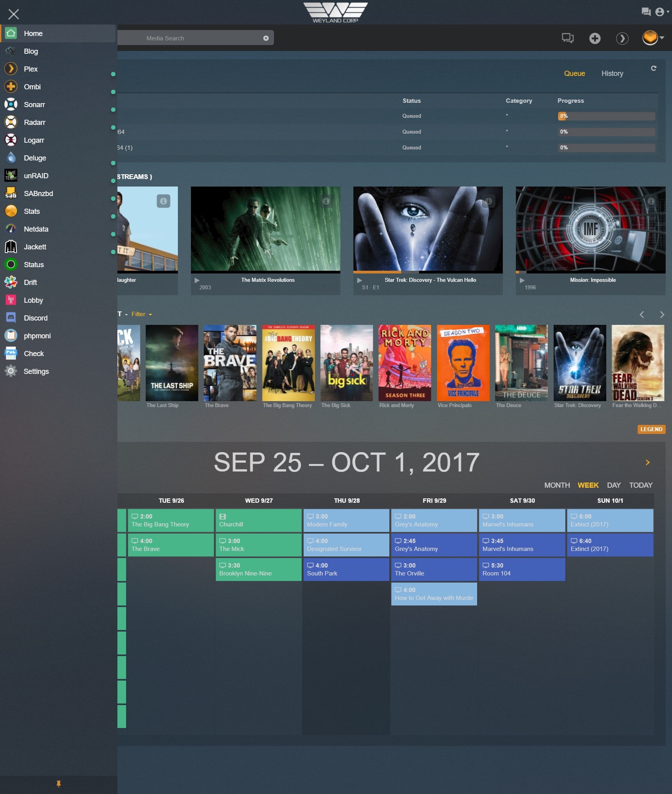Screen dimensions: 672x794
Task: Open the Check sidebar entry
Action: pos(58,354)
